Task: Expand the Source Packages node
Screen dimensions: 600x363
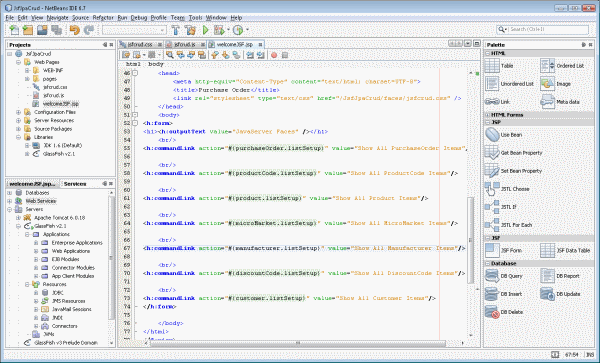Action: click(18, 129)
